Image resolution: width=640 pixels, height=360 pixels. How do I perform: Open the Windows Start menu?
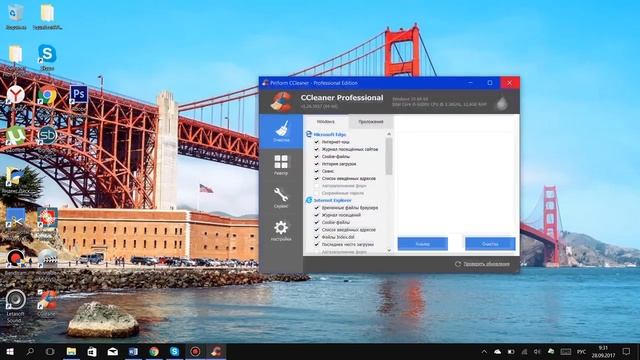[x=10, y=351]
